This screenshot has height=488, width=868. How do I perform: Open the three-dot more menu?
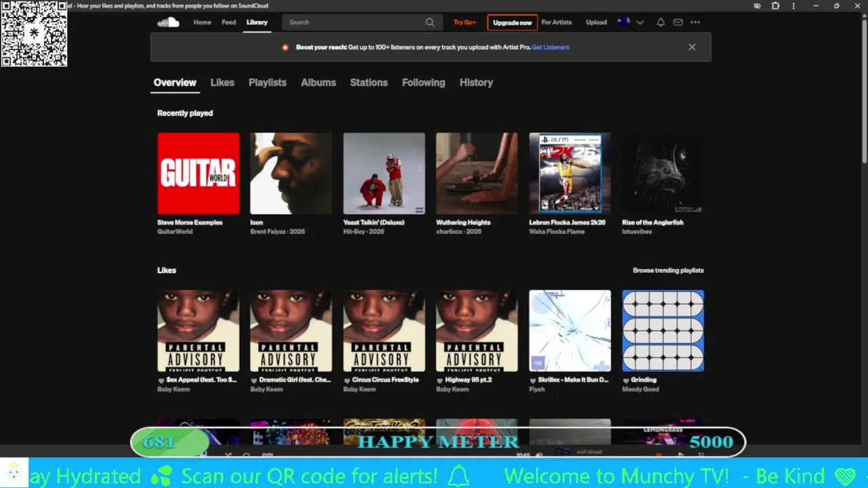tap(695, 22)
